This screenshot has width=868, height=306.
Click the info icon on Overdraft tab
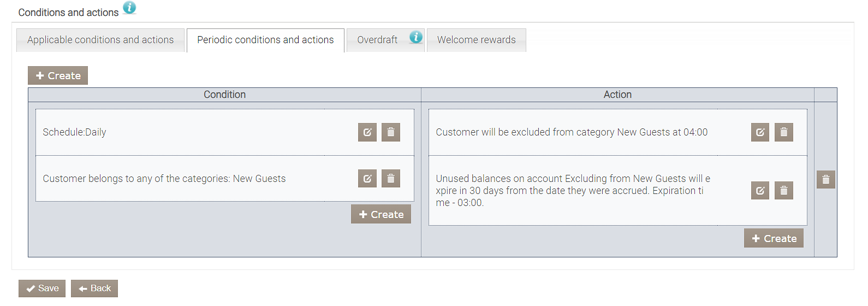pos(416,37)
